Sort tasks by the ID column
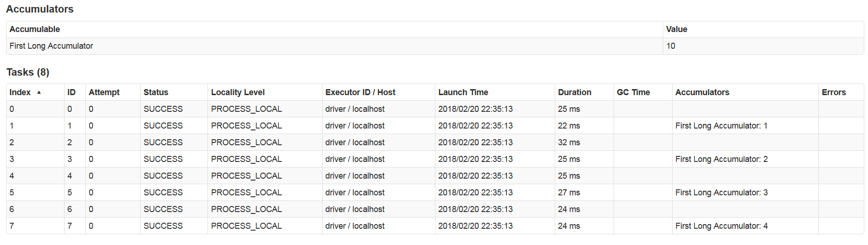The width and height of the screenshot is (868, 245). point(71,92)
